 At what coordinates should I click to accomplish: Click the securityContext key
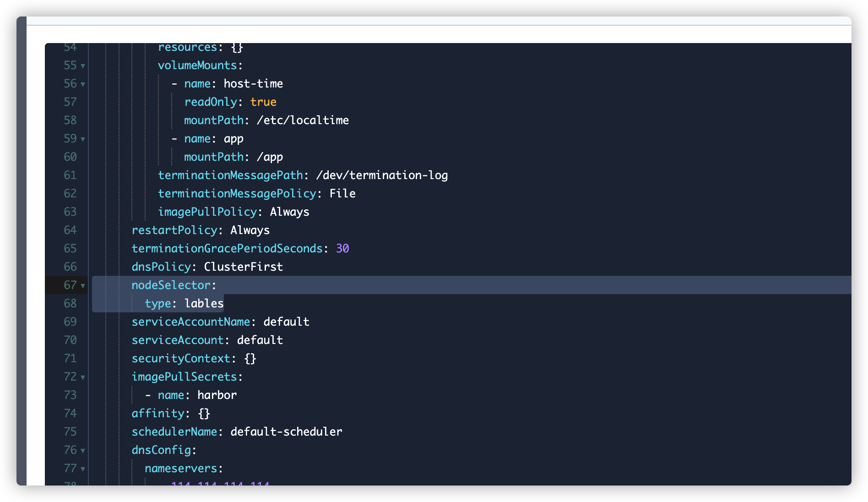(181, 359)
